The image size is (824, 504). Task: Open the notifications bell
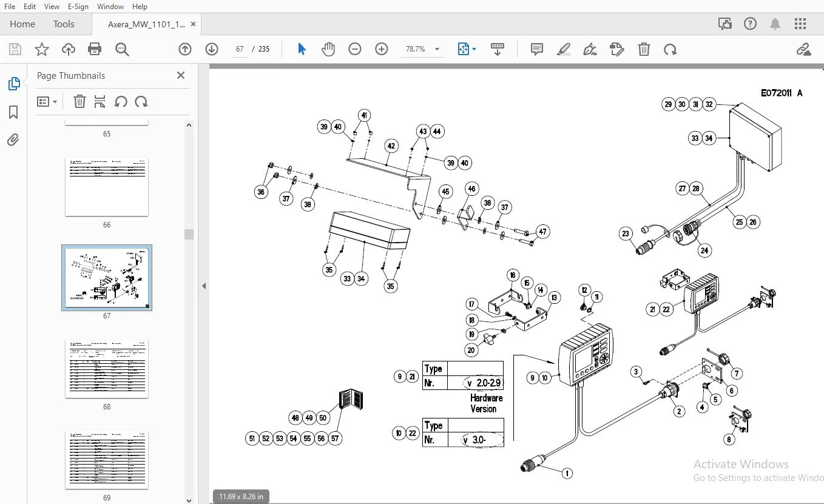click(775, 24)
